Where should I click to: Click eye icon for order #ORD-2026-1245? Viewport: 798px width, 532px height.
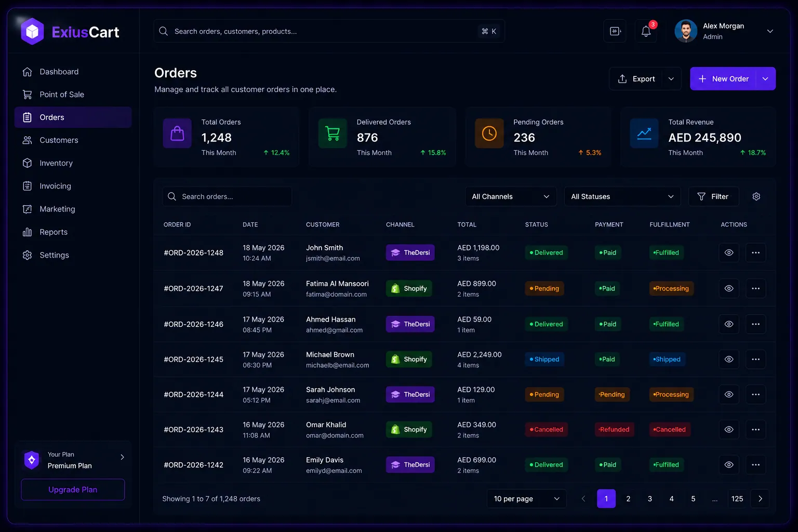tap(729, 359)
